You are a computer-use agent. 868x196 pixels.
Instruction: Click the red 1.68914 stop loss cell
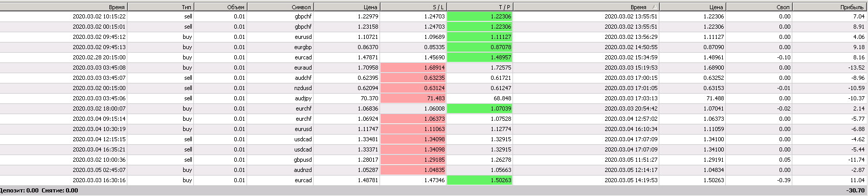[413, 68]
